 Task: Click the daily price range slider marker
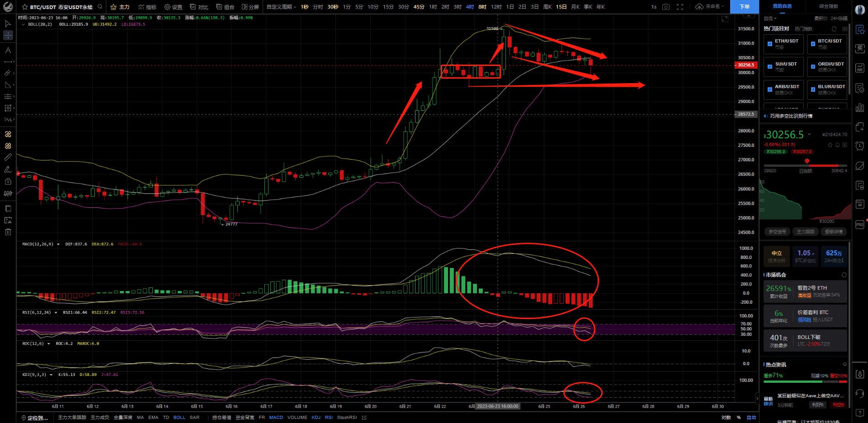807,161
